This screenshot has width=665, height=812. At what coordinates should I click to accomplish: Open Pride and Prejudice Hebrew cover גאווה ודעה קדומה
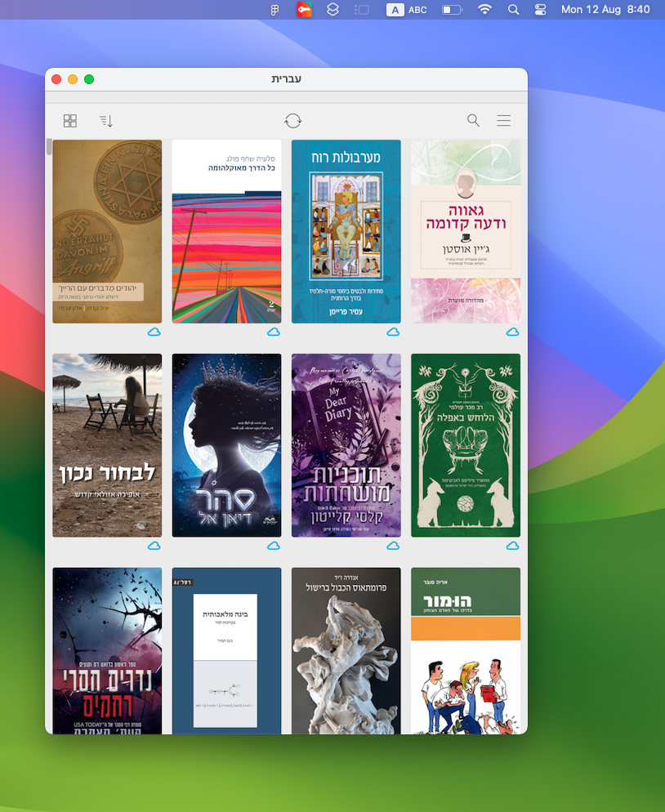pos(466,231)
